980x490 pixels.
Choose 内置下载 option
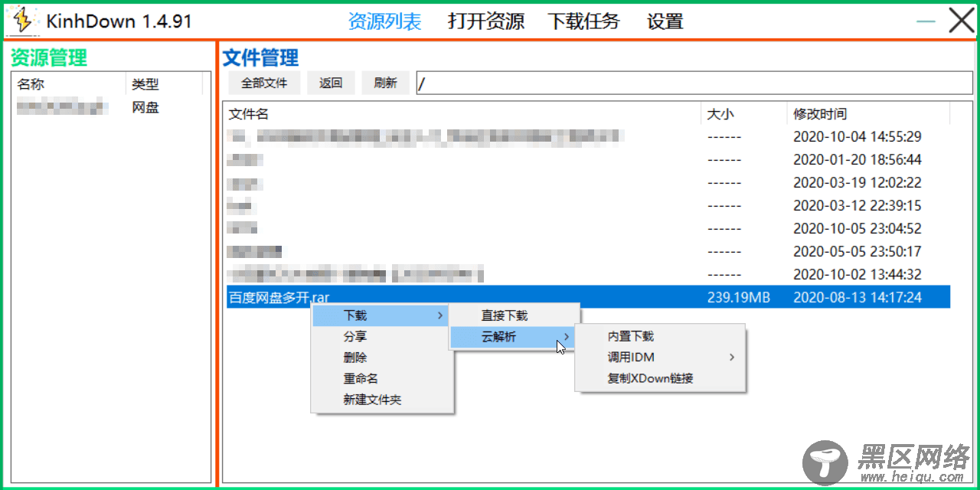pos(660,336)
